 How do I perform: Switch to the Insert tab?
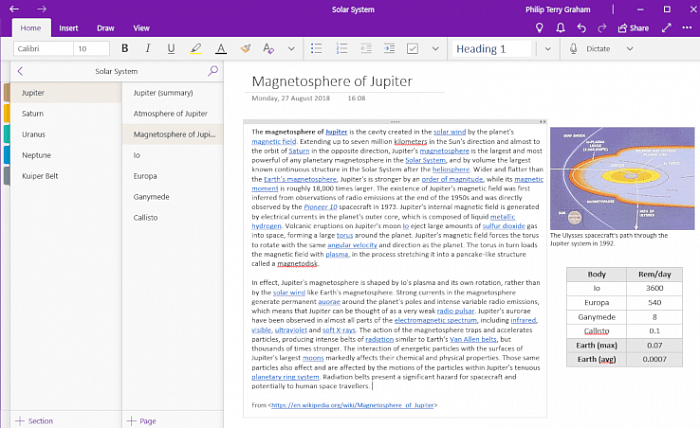(69, 28)
